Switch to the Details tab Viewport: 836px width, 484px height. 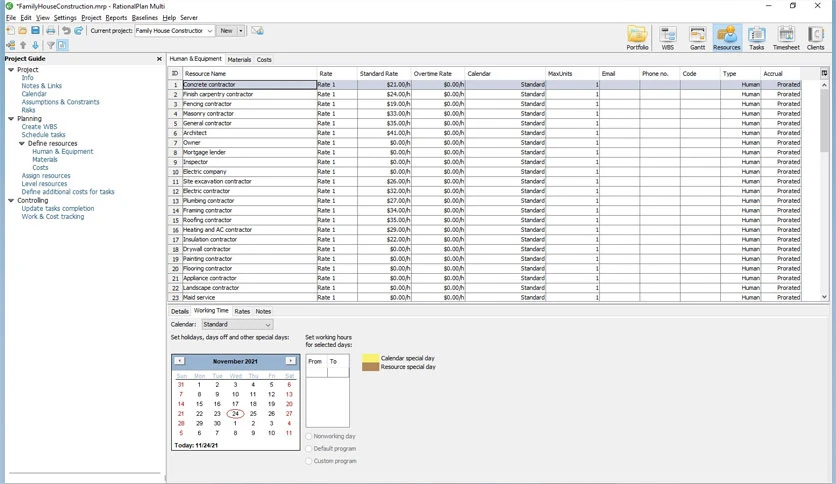click(180, 311)
